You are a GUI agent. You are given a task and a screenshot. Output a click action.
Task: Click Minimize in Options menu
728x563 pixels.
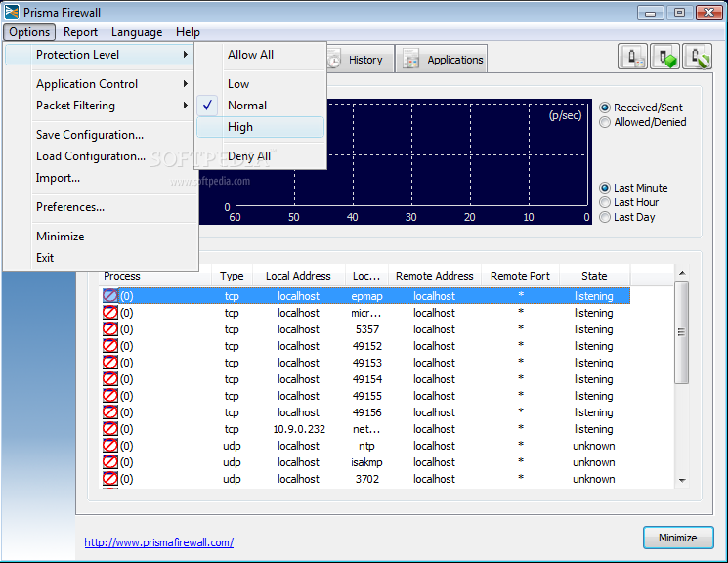click(x=100, y=236)
